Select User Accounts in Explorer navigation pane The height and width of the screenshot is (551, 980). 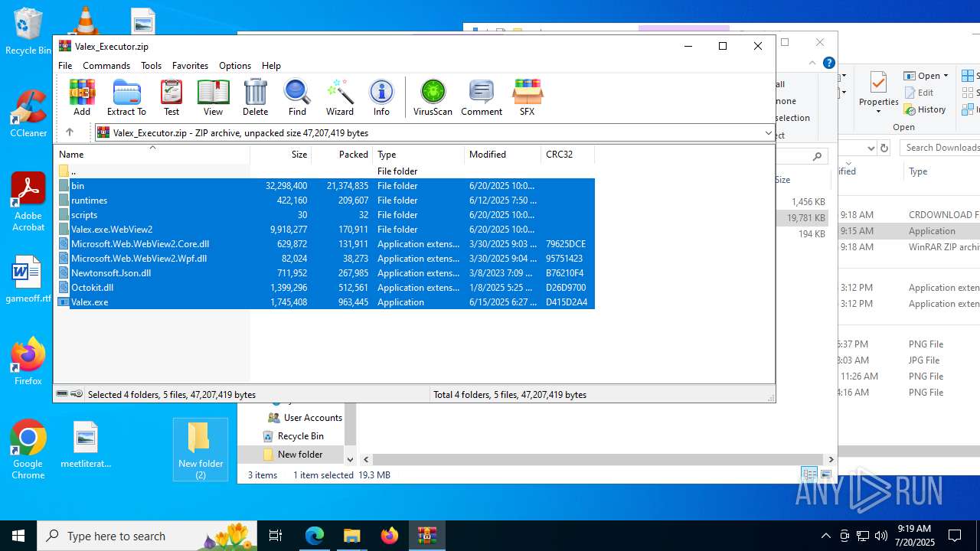305,418
